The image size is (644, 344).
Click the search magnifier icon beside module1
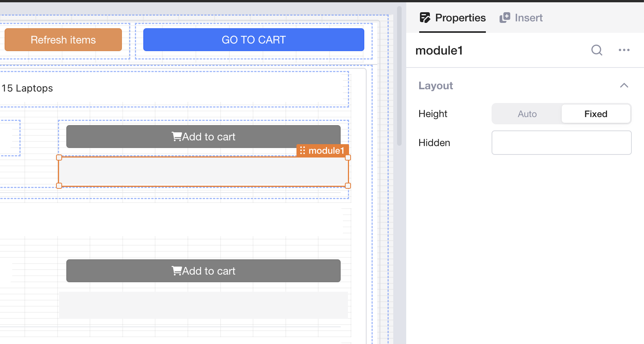click(597, 50)
